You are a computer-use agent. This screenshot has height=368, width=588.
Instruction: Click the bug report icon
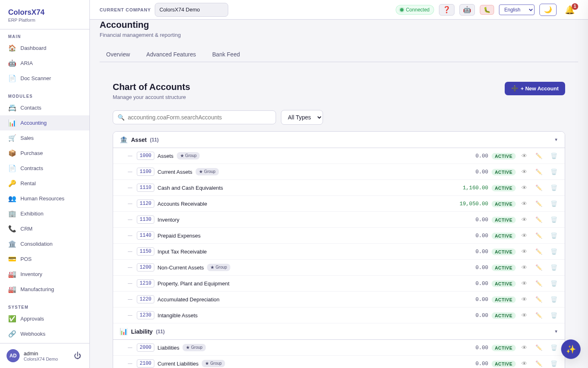point(487,10)
